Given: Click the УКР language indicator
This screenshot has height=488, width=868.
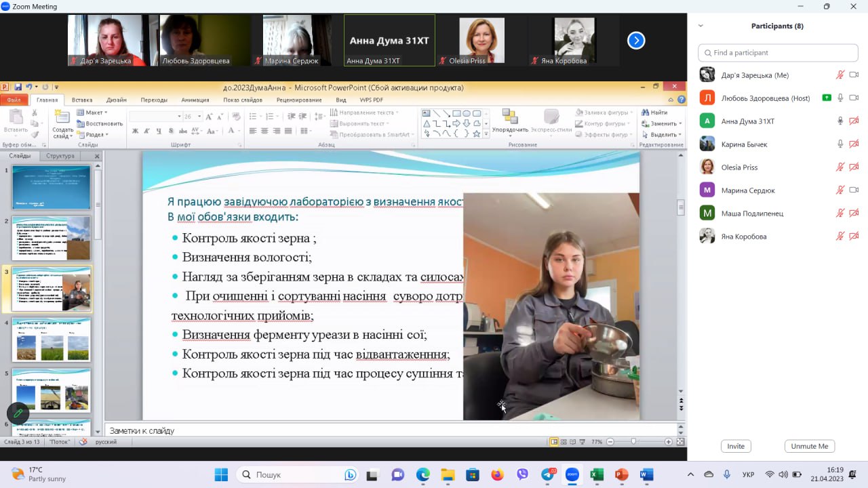Looking at the screenshot, I should coord(749,474).
